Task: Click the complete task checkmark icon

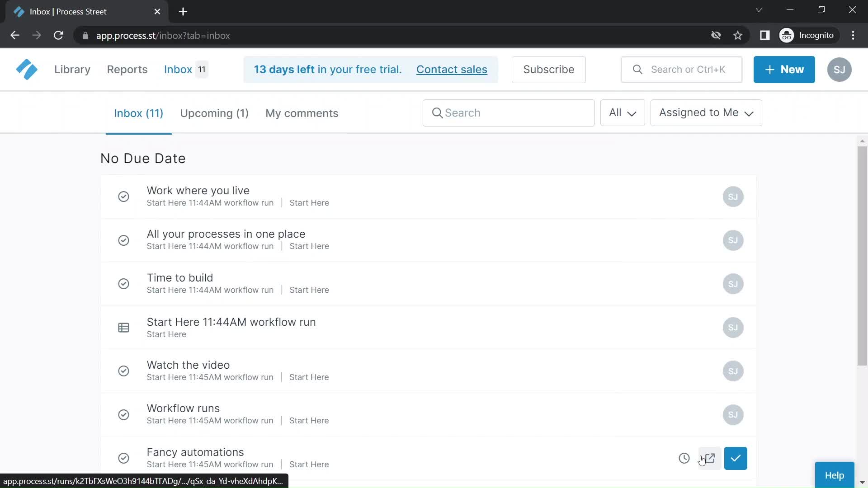Action: (736, 458)
